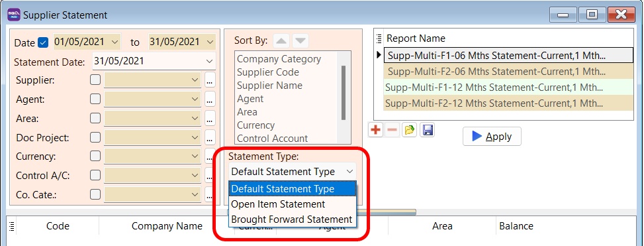Click the minus remove report icon
This screenshot has height=246, width=644.
coord(392,131)
